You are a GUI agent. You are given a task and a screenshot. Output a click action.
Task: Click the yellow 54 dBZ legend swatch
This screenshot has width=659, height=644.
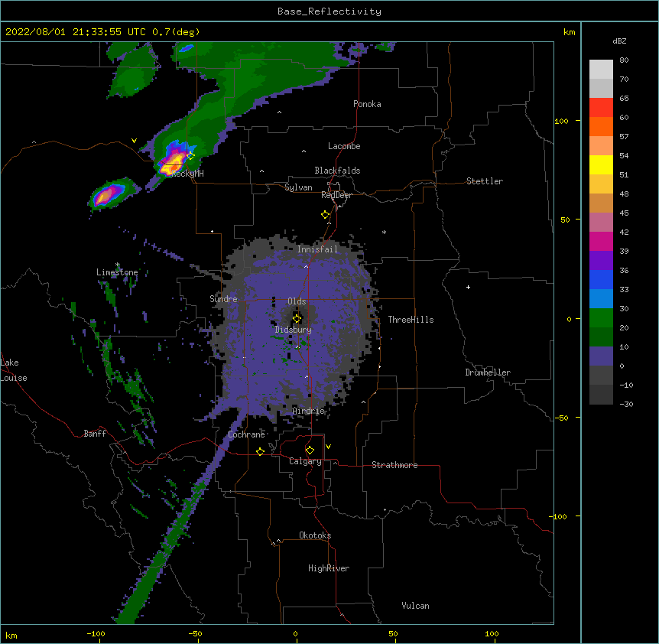pos(601,164)
